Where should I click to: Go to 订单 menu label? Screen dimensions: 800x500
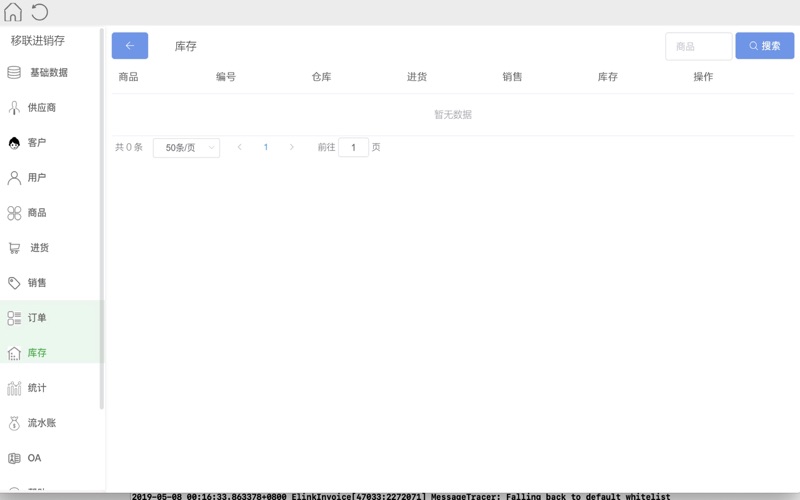37,318
